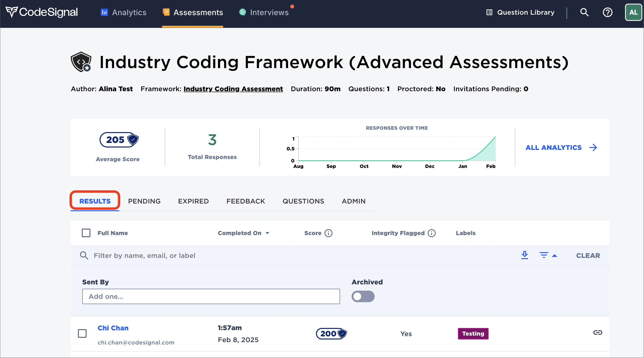The width and height of the screenshot is (644, 358).
Task: Toggle the Archived switch
Action: coord(363,296)
